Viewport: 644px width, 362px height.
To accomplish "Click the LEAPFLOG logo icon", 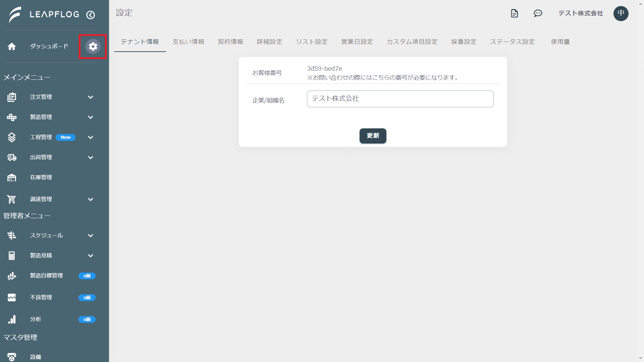I will 15,15.
